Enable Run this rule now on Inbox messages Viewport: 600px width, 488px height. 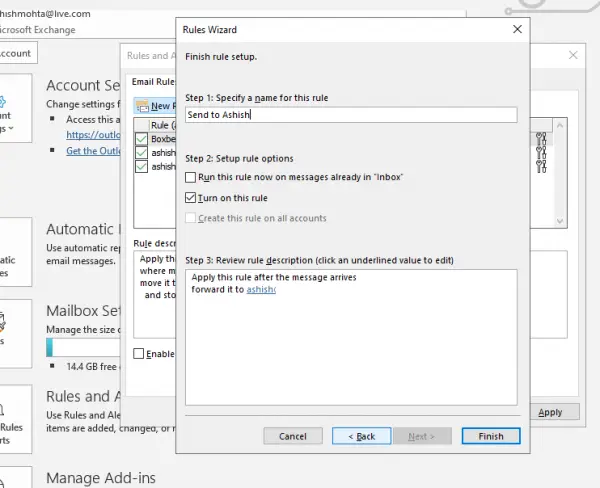tap(190, 177)
